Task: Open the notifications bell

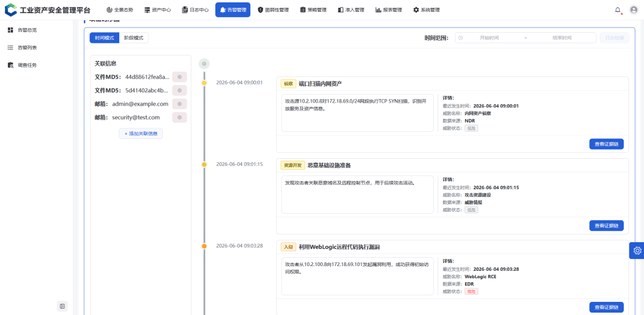Action: [618, 10]
